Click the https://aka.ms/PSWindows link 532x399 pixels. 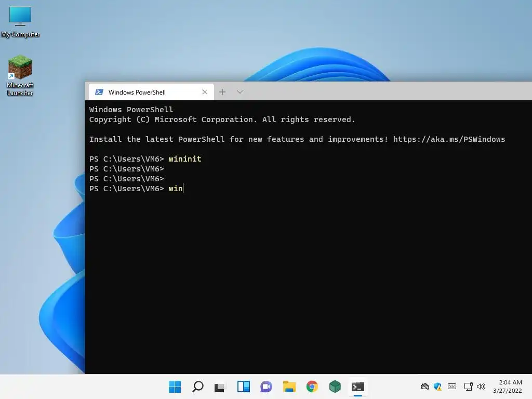(449, 139)
